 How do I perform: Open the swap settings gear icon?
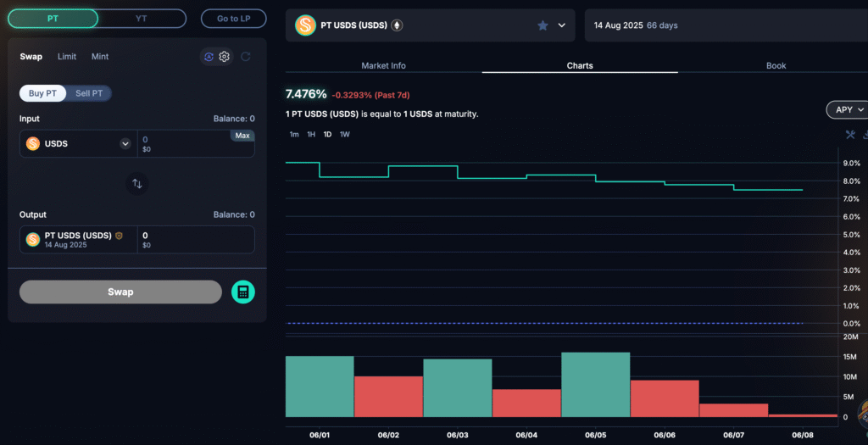[224, 57]
